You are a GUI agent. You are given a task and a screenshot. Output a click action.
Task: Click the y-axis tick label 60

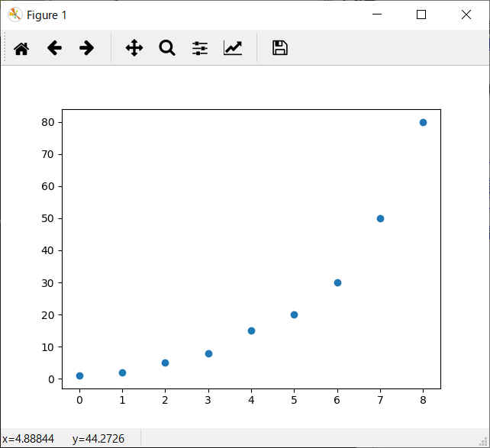(48, 186)
